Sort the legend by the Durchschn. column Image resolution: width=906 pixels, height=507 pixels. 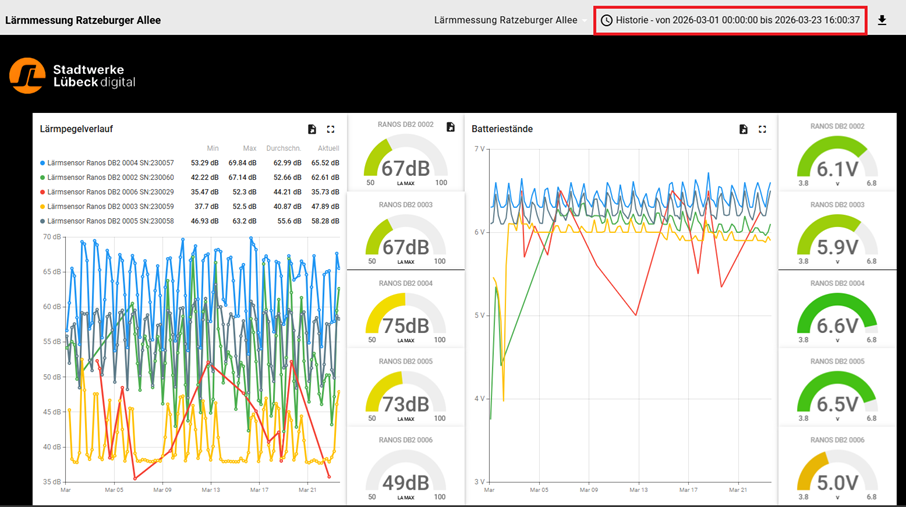pos(284,148)
